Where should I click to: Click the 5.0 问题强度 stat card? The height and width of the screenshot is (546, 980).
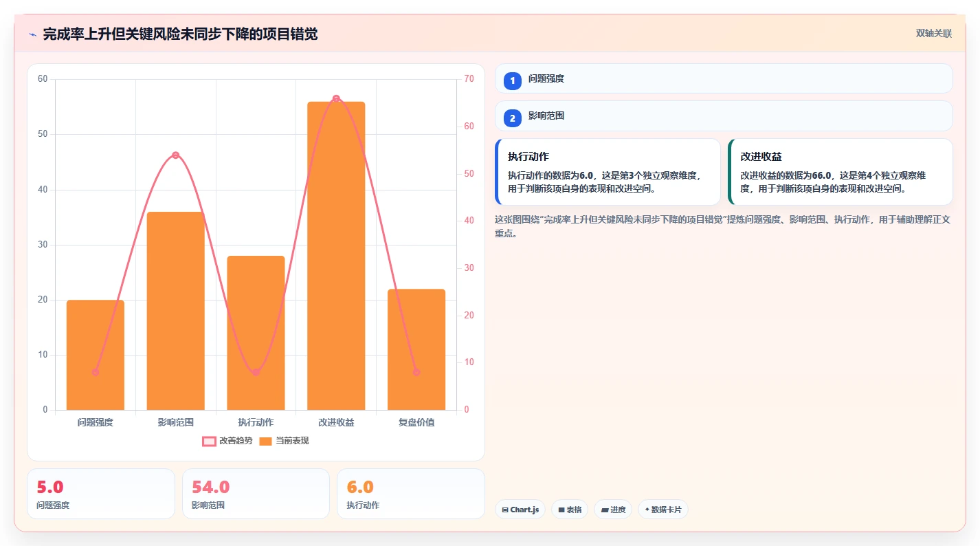101,494
